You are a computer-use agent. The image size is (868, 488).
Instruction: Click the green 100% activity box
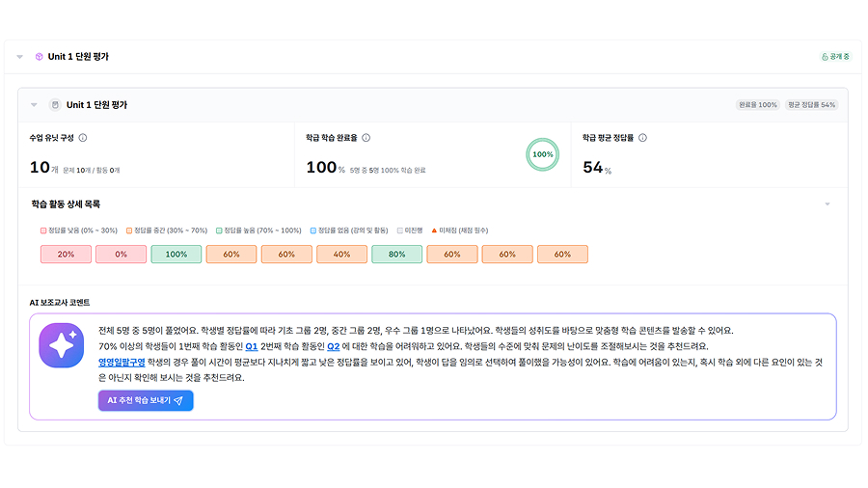click(x=176, y=255)
